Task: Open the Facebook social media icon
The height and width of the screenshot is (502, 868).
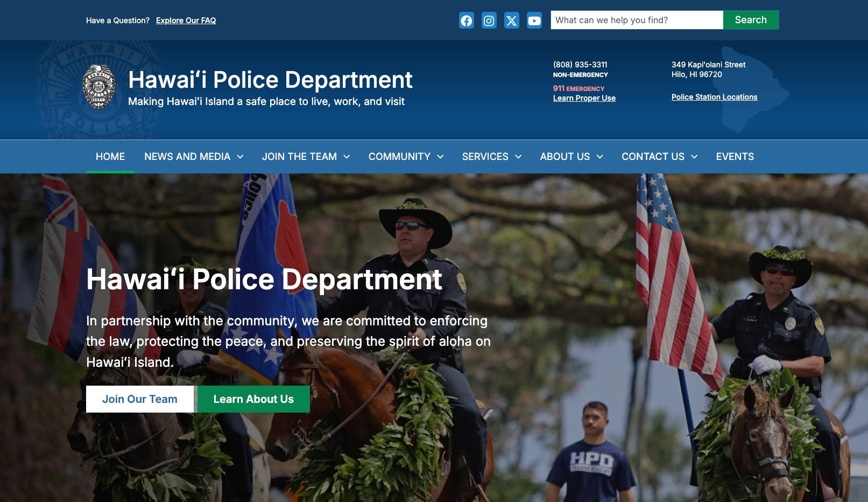Action: click(466, 20)
